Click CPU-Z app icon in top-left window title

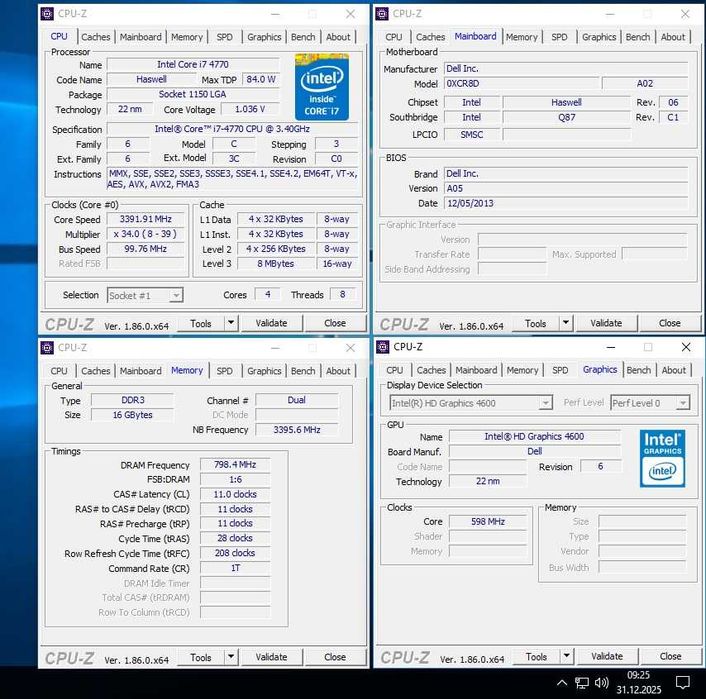(47, 14)
